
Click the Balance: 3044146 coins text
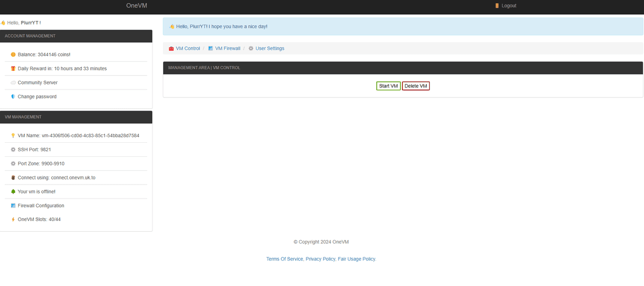(44, 54)
